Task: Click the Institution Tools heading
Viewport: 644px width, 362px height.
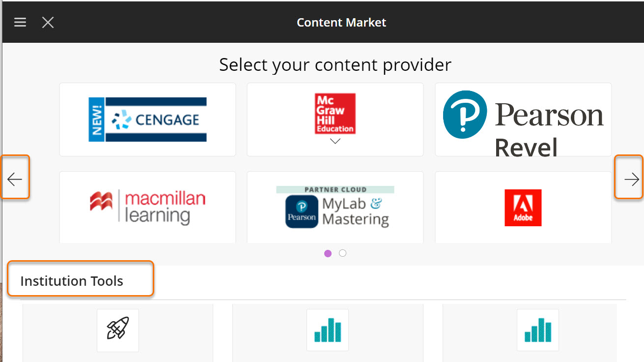Action: pyautogui.click(x=72, y=281)
